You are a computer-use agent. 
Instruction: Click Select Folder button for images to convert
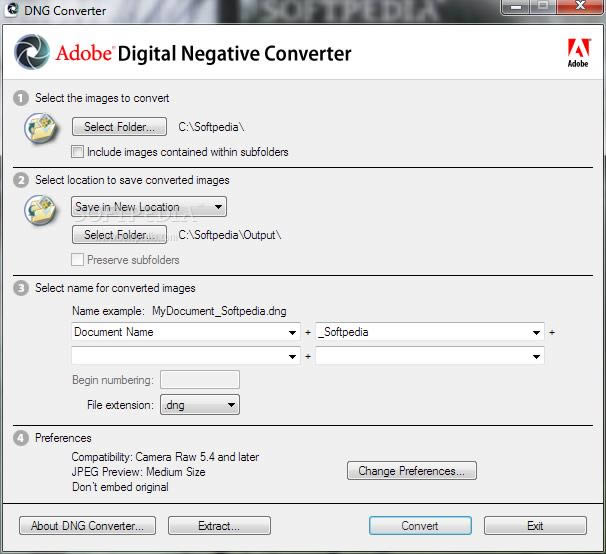[119, 127]
